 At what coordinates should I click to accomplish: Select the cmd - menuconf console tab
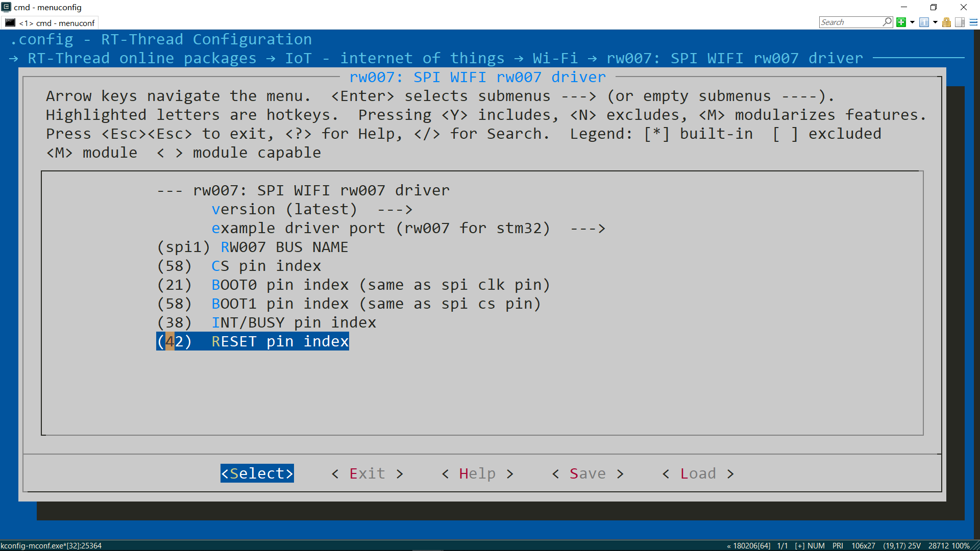[x=50, y=23]
